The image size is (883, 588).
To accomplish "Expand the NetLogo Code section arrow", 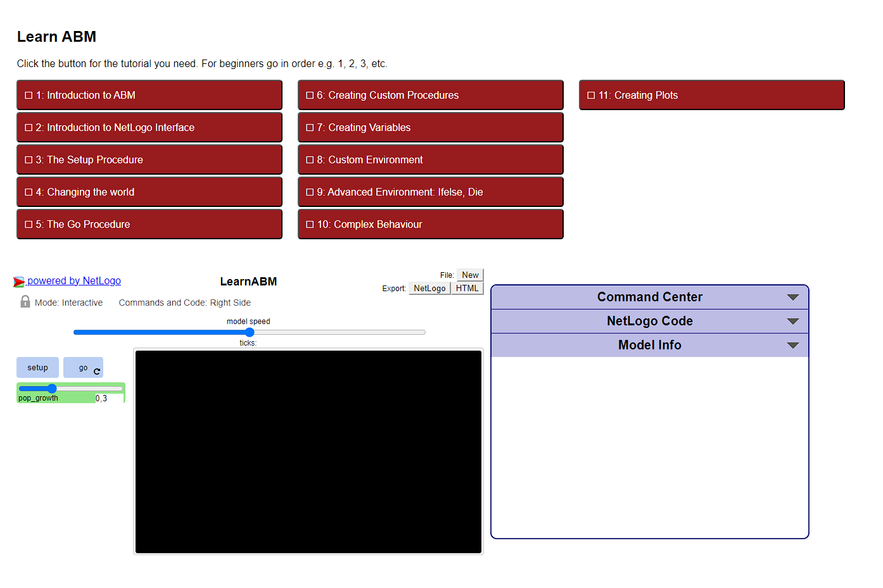I will click(x=792, y=322).
